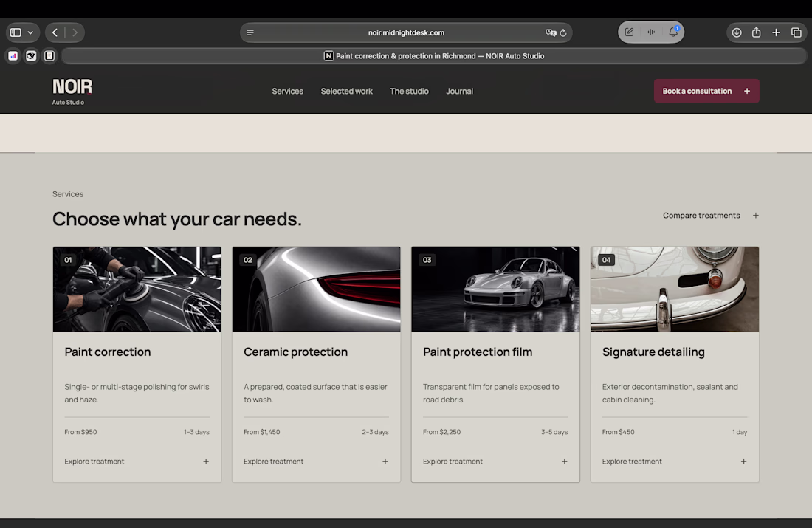Click Book a consultation button
This screenshot has height=528, width=812.
[706, 91]
